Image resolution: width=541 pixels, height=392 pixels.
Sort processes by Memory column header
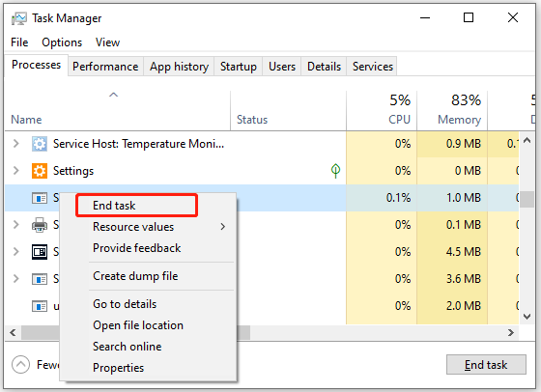click(x=459, y=120)
